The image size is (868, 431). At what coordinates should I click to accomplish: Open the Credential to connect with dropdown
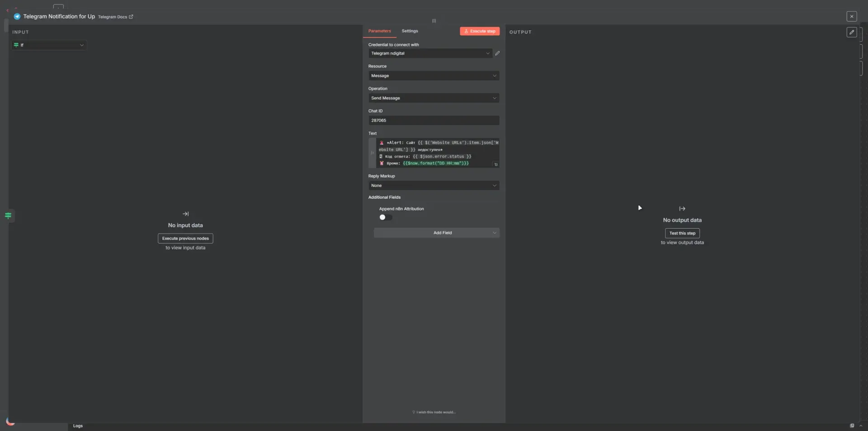[x=429, y=53]
